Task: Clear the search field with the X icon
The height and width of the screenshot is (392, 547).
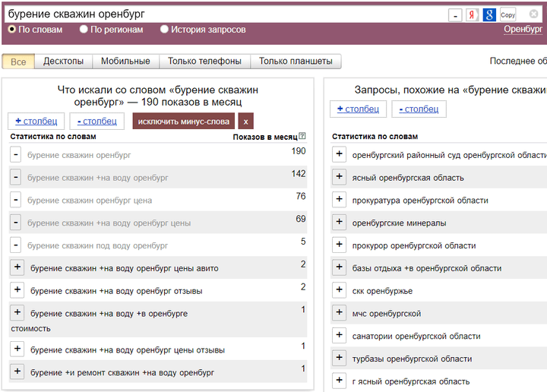Action: tap(533, 14)
